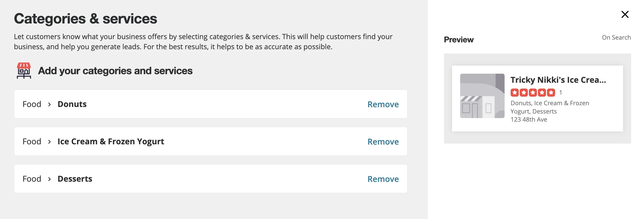Remove the Donuts category

[x=383, y=104]
